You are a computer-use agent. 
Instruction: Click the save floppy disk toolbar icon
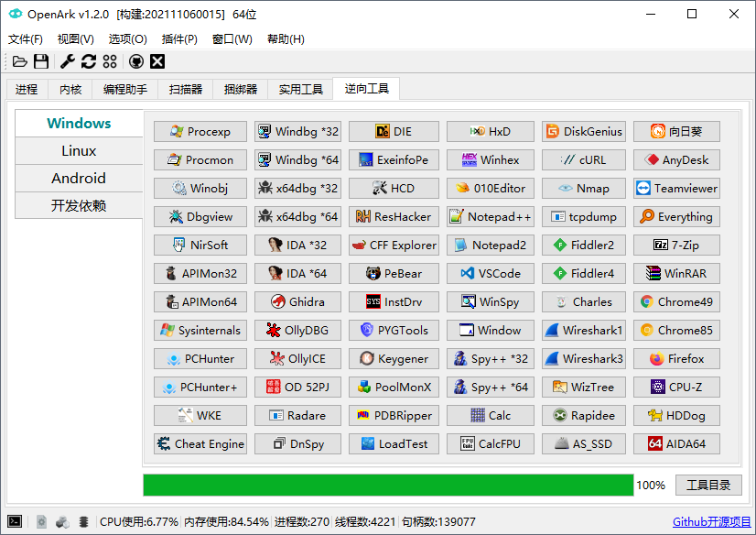(41, 61)
